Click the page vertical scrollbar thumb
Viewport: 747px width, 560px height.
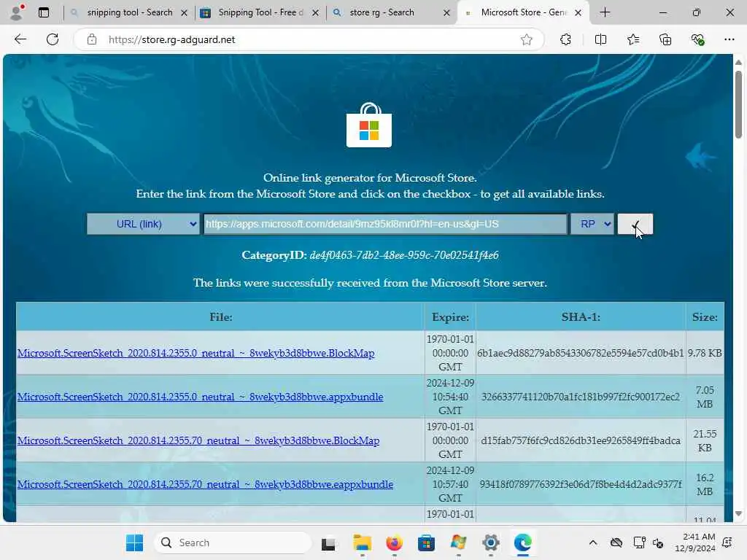pos(738,104)
